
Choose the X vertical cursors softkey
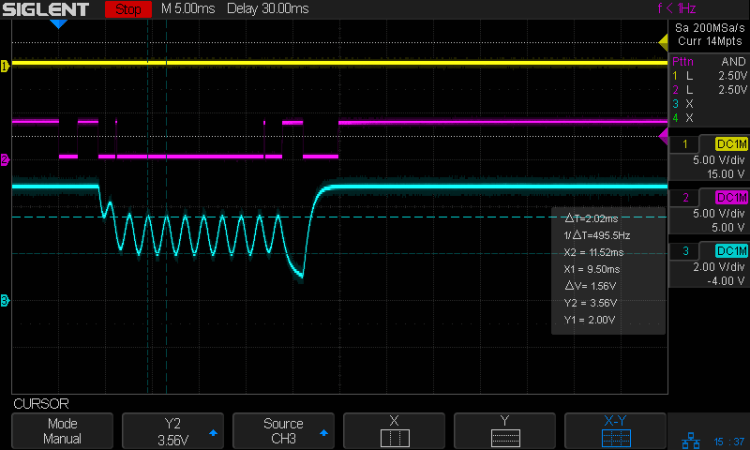click(394, 431)
